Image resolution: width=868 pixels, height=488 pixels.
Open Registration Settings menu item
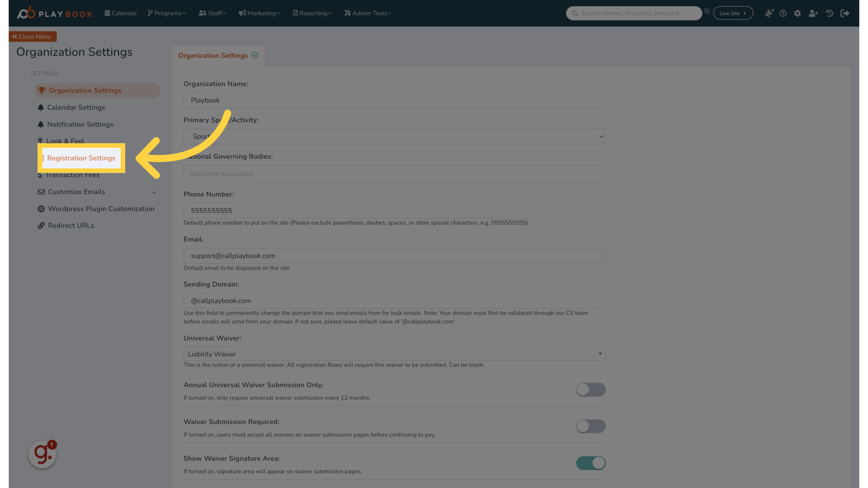pos(81,158)
